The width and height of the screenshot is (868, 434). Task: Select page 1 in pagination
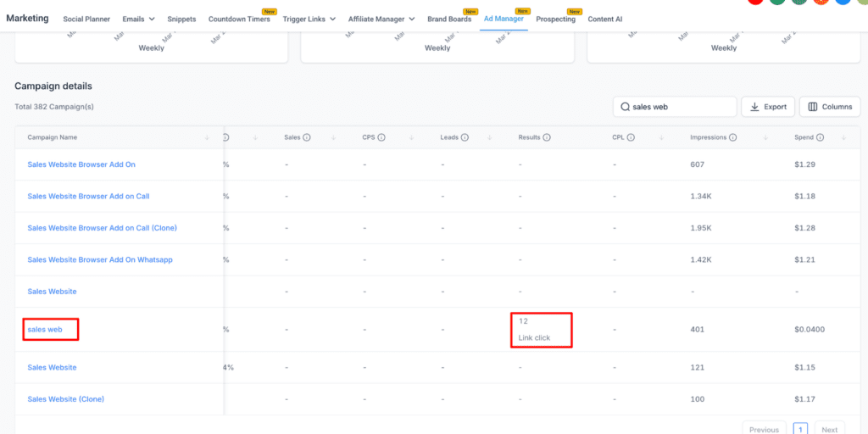[x=801, y=430]
